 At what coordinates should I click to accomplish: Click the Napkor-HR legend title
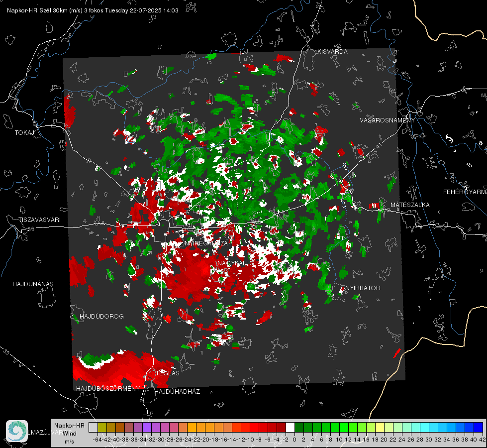tap(69, 426)
